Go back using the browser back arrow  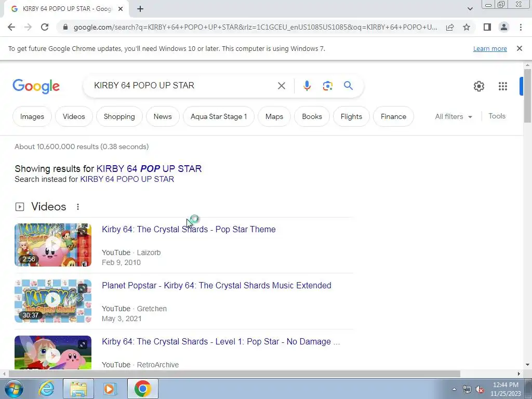pyautogui.click(x=11, y=27)
